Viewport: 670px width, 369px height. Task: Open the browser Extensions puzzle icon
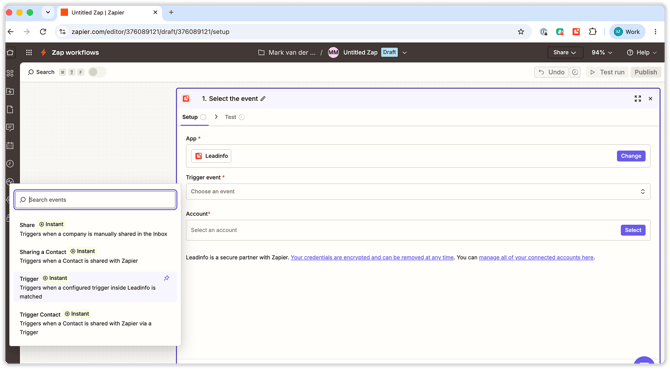593,32
